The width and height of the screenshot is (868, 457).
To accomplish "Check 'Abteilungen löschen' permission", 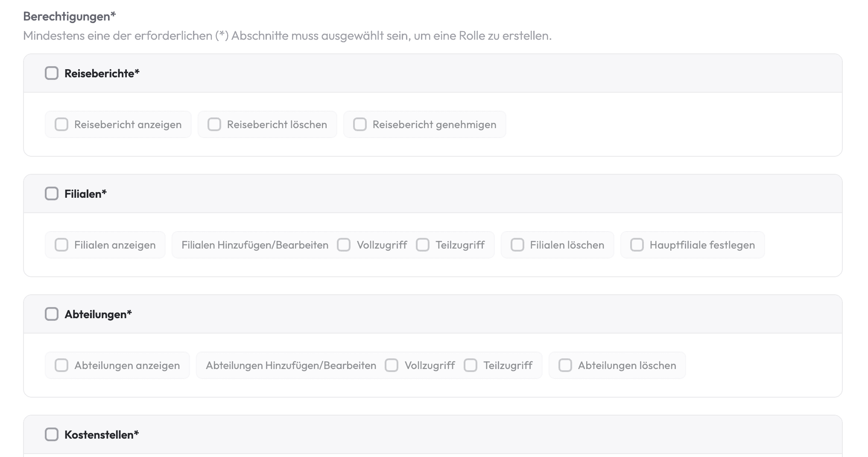I will coord(565,365).
